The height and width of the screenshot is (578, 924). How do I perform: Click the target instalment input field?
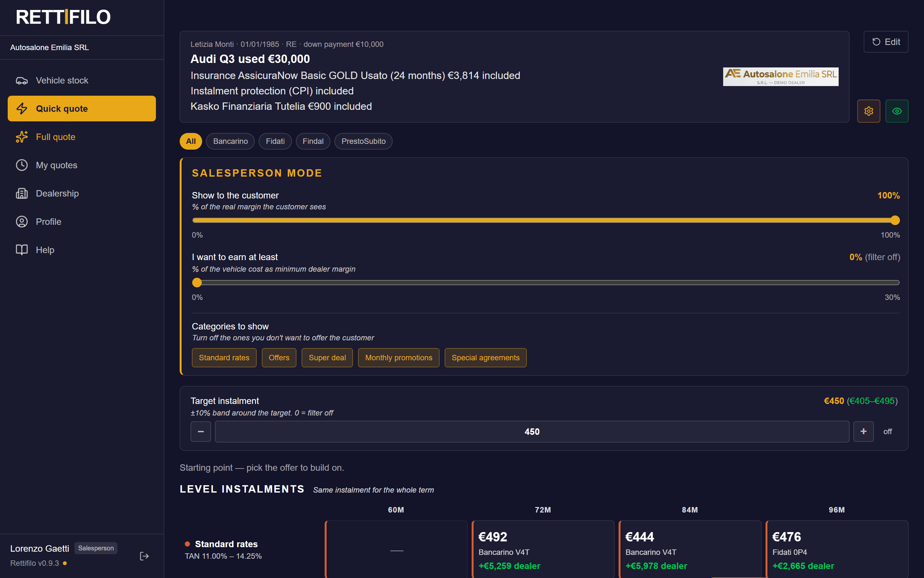(x=532, y=432)
